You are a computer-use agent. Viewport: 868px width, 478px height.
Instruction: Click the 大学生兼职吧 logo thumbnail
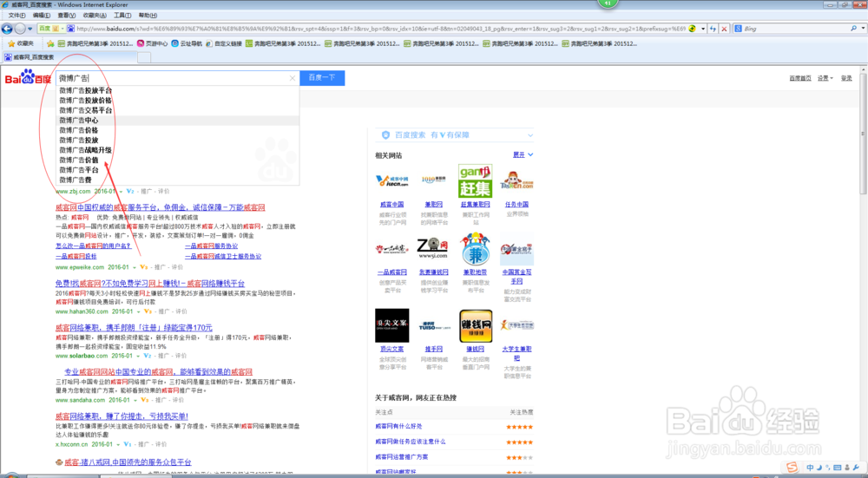(x=516, y=325)
